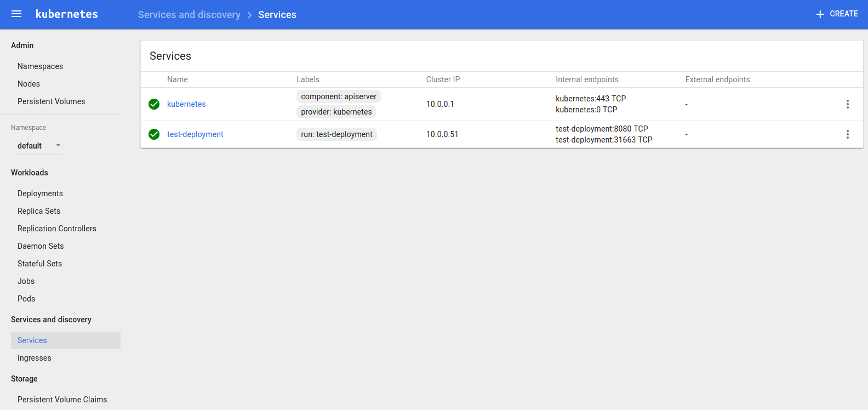Go to Replica Sets page
868x410 pixels.
pos(39,211)
